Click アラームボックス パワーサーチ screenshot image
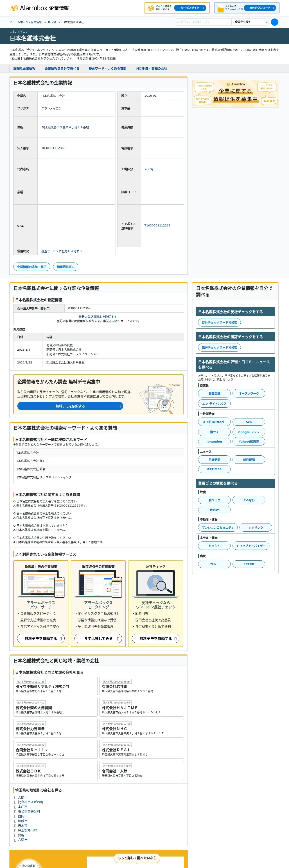Viewport: 289px width, 868px height. click(x=41, y=584)
